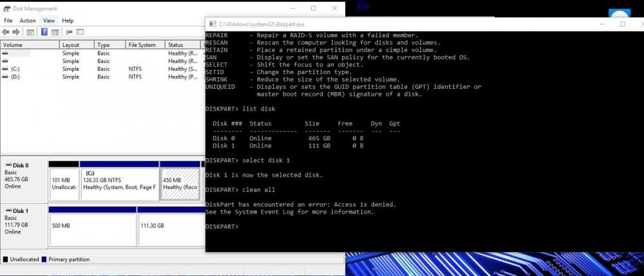This screenshot has width=644, height=276.
Task: Click the diskpart.exe title bar icon
Action: [212, 24]
